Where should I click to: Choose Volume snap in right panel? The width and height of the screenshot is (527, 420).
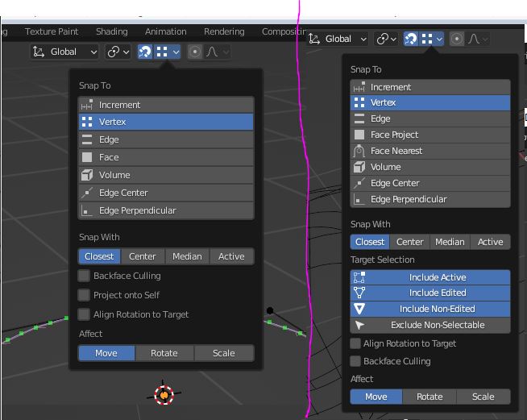tap(430, 167)
